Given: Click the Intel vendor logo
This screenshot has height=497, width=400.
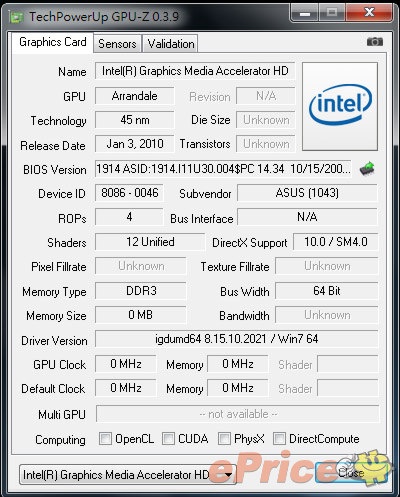Looking at the screenshot, I should tap(340, 106).
